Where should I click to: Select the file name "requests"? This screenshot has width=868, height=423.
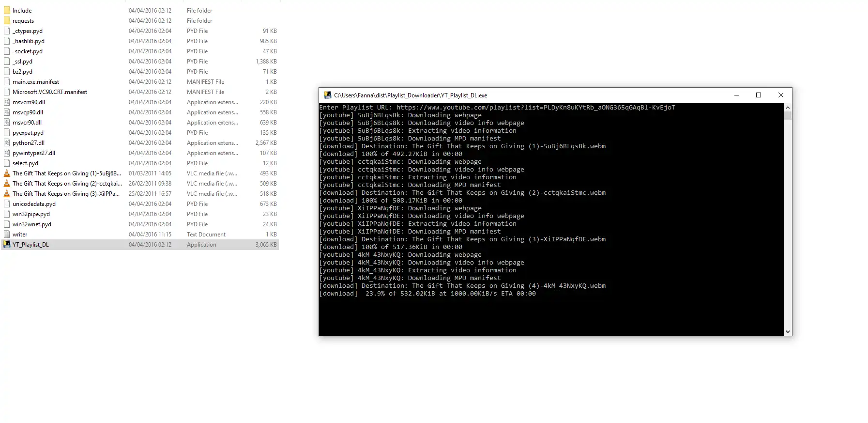point(23,21)
